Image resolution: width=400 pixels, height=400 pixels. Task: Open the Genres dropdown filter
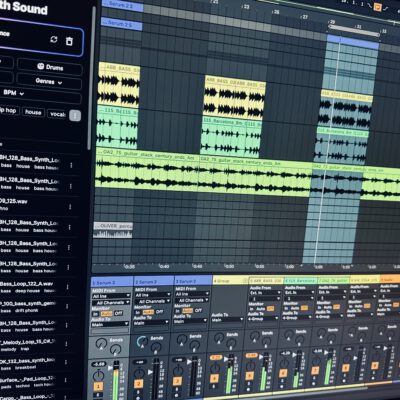coord(49,81)
